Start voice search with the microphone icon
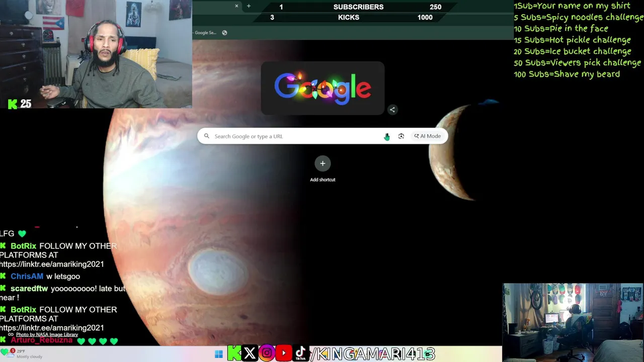 (x=386, y=136)
